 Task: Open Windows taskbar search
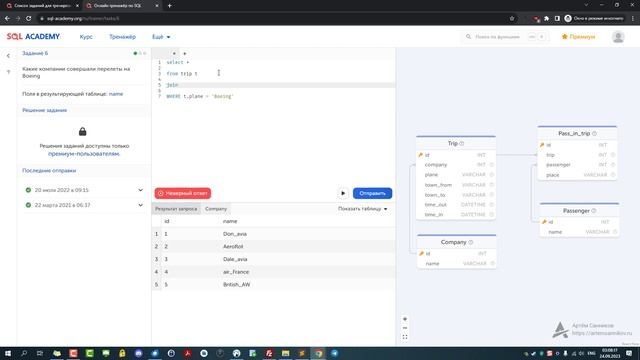tap(24, 353)
